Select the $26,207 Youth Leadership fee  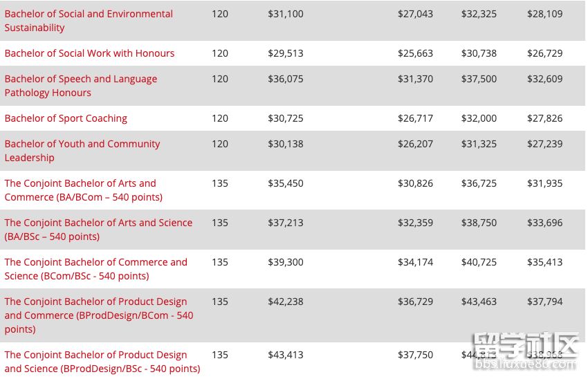(x=415, y=144)
